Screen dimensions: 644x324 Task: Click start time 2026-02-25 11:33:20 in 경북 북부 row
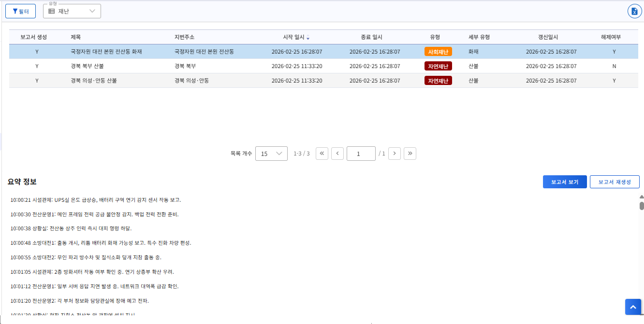point(297,66)
